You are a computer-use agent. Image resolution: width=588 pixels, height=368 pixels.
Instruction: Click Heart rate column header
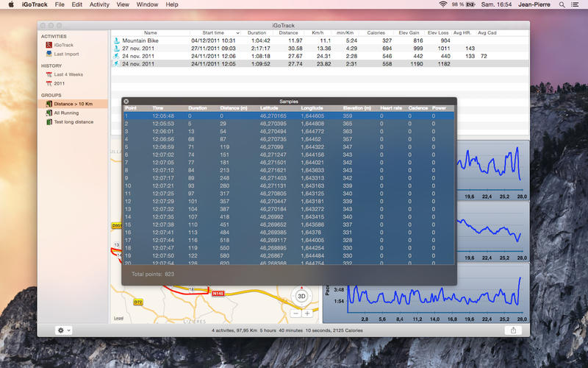[391, 108]
